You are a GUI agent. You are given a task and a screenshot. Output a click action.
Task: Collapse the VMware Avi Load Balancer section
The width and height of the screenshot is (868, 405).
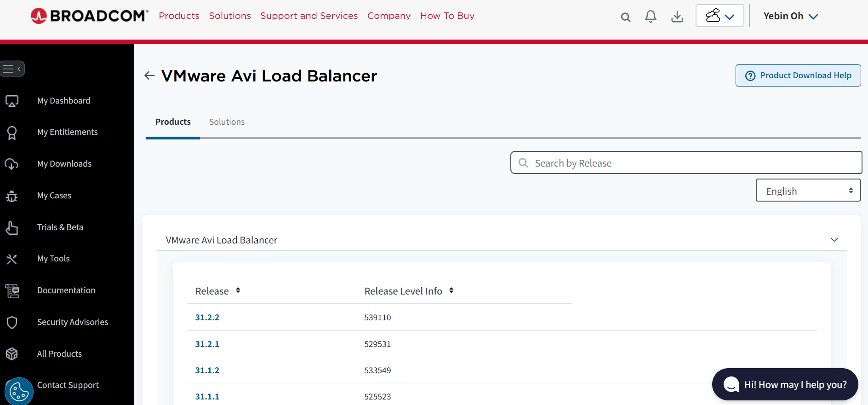pyautogui.click(x=834, y=240)
